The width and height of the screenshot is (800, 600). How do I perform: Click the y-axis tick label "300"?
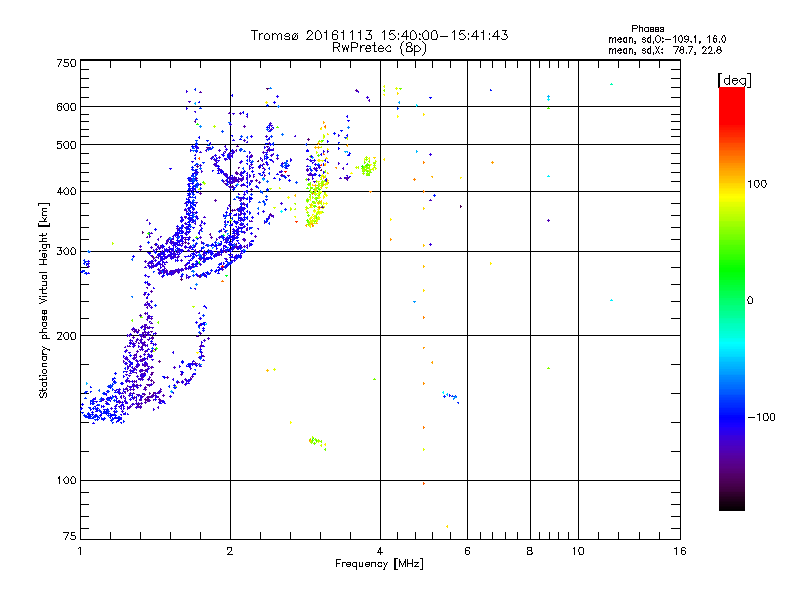(67, 252)
